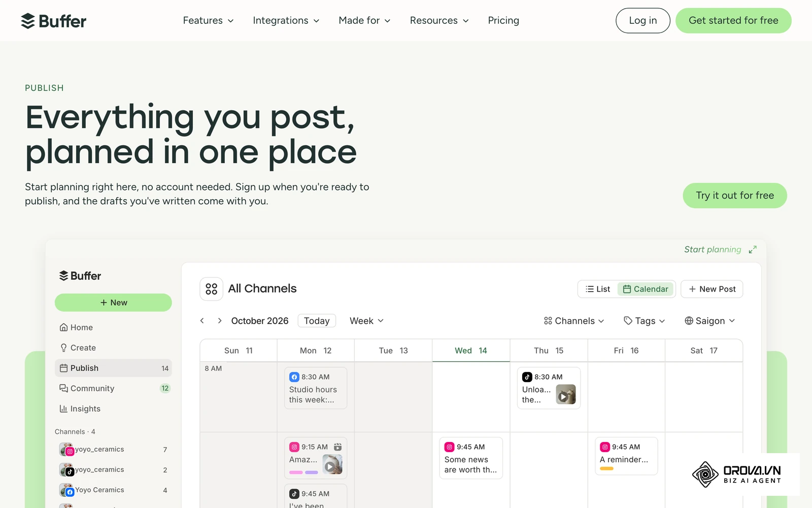The width and height of the screenshot is (812, 508).
Task: Click the Buffer logo in the top navigation
Action: click(x=53, y=21)
